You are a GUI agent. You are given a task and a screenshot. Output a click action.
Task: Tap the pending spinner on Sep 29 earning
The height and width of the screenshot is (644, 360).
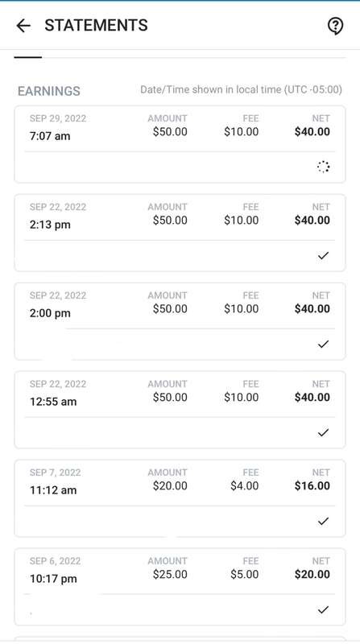click(324, 167)
